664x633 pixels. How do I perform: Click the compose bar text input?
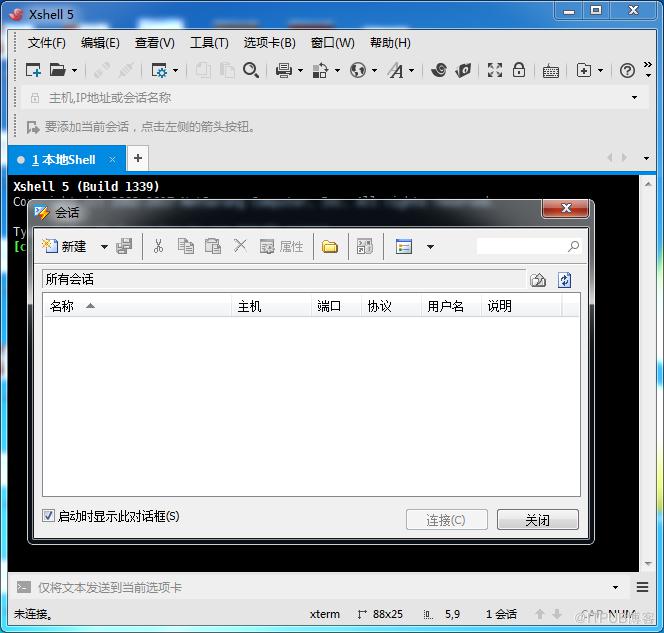point(322,587)
